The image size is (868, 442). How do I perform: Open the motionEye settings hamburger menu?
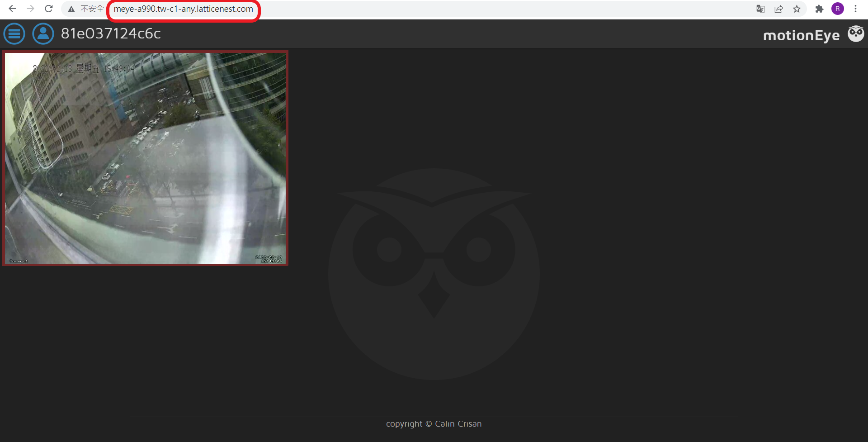point(14,34)
